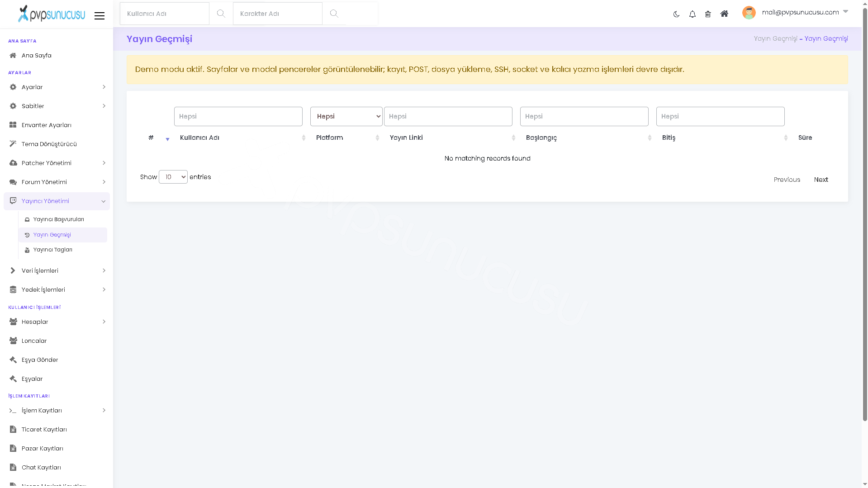
Task: Click the home icon in top bar
Action: (x=724, y=14)
